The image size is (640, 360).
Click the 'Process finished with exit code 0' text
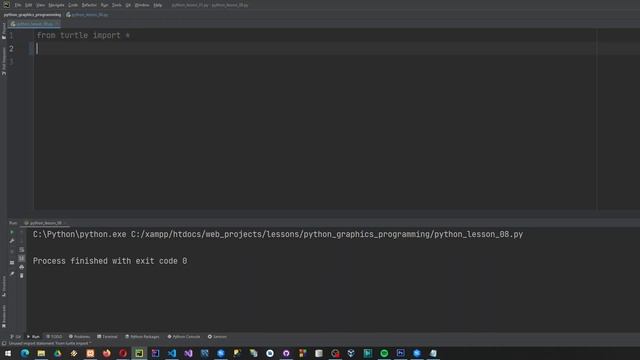click(110, 261)
